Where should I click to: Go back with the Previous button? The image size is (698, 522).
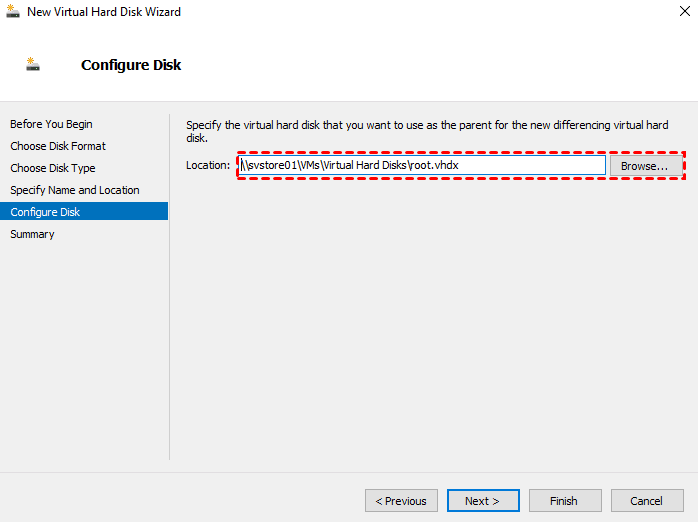pos(401,501)
